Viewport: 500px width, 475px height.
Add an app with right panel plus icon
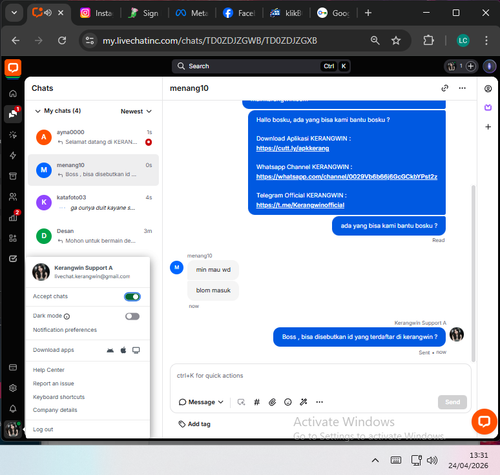pos(488,127)
